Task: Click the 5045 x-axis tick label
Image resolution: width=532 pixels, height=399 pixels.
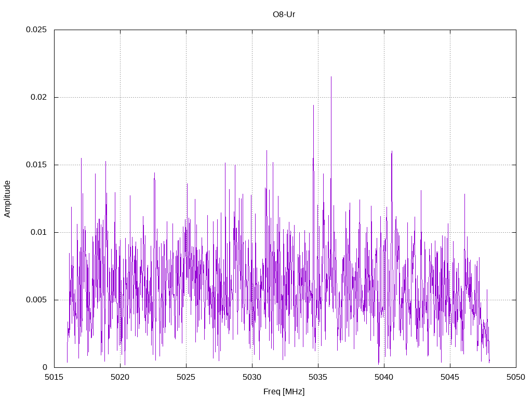Action: (x=450, y=377)
